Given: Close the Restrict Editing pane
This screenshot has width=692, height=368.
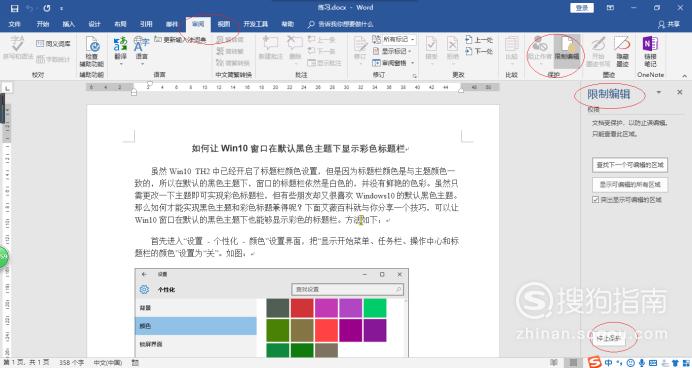Looking at the screenshot, I should [x=680, y=92].
